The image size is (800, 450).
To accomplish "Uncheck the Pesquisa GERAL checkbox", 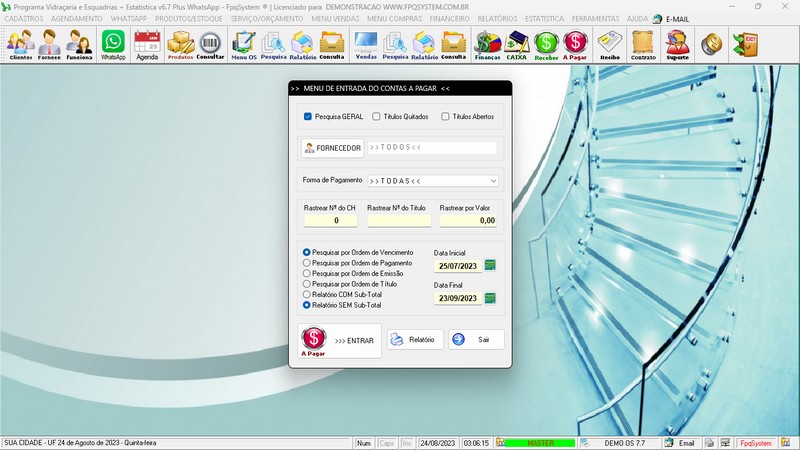I will (308, 116).
